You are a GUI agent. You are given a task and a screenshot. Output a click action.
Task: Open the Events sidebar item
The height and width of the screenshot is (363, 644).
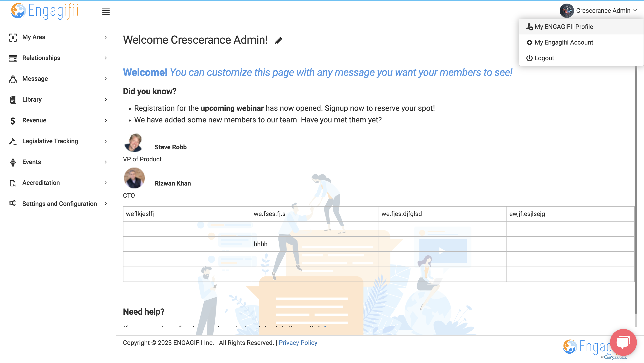pyautogui.click(x=58, y=162)
